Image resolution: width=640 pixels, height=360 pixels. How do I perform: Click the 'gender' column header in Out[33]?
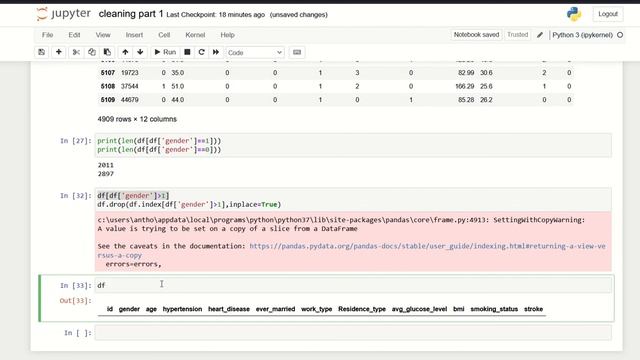coord(129,309)
